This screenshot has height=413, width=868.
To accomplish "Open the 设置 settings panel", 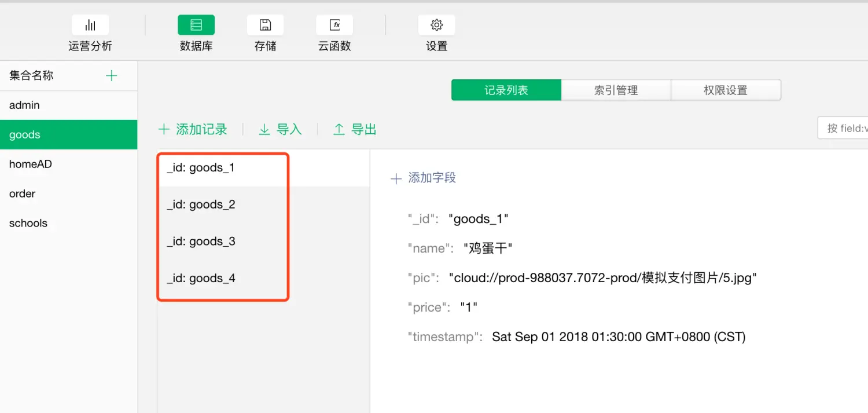I will point(436,32).
